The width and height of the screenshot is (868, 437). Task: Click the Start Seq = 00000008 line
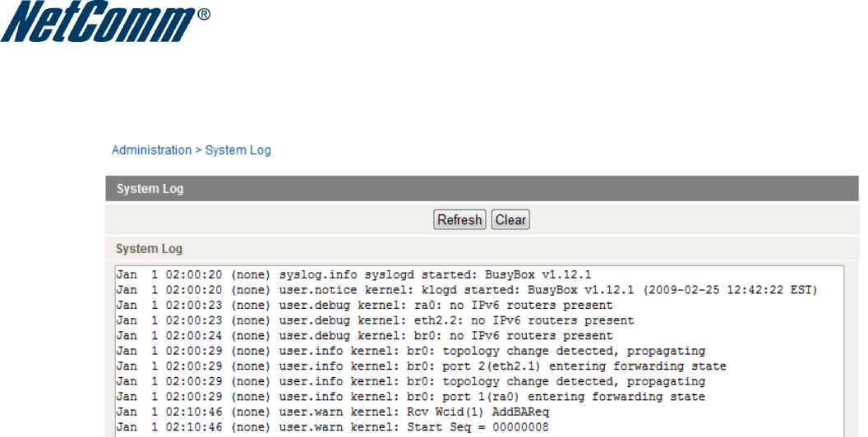(333, 428)
